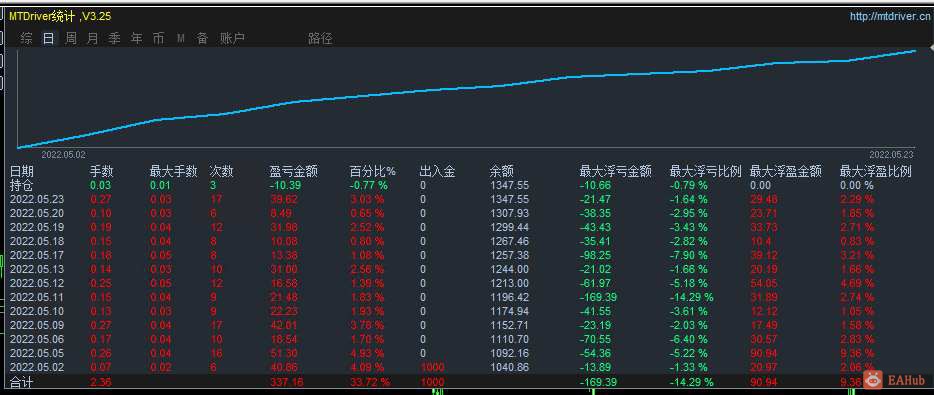Click the 盈亏金额 column header
Image resolution: width=934 pixels, height=395 pixels.
294,172
